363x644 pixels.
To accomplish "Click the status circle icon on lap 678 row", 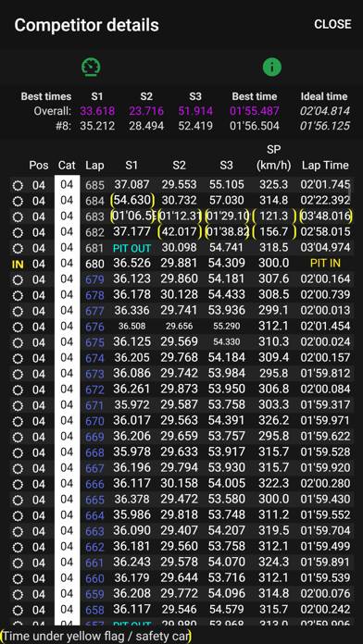I will 18,295.
